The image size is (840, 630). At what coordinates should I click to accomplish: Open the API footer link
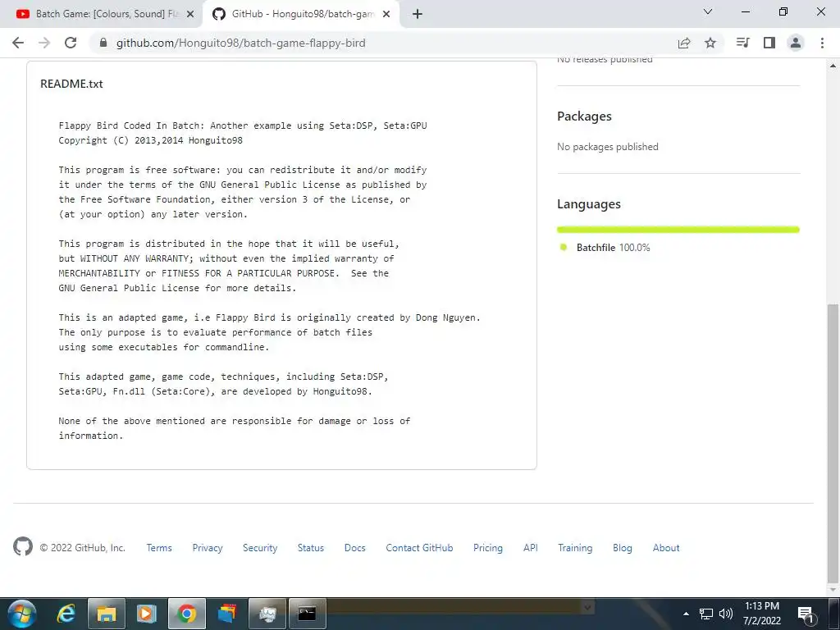pos(531,548)
